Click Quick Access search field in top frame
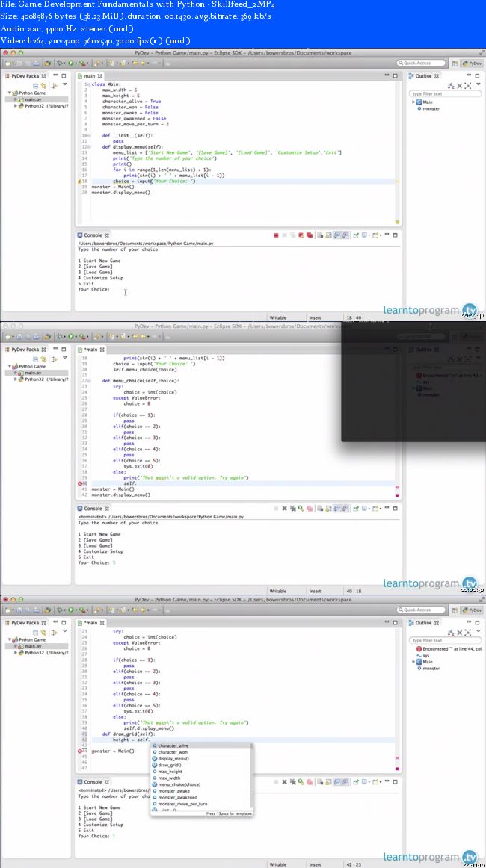 (421, 63)
